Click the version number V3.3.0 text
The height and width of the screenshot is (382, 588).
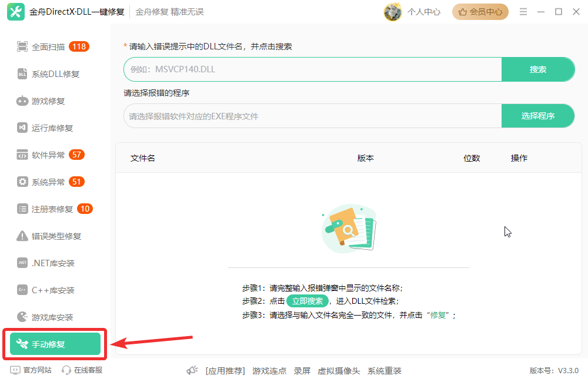point(568,371)
